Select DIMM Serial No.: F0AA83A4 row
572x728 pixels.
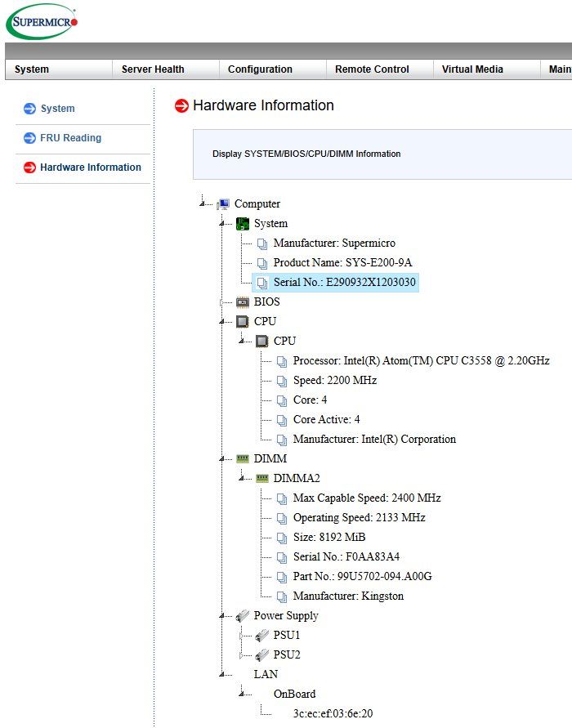click(346, 556)
